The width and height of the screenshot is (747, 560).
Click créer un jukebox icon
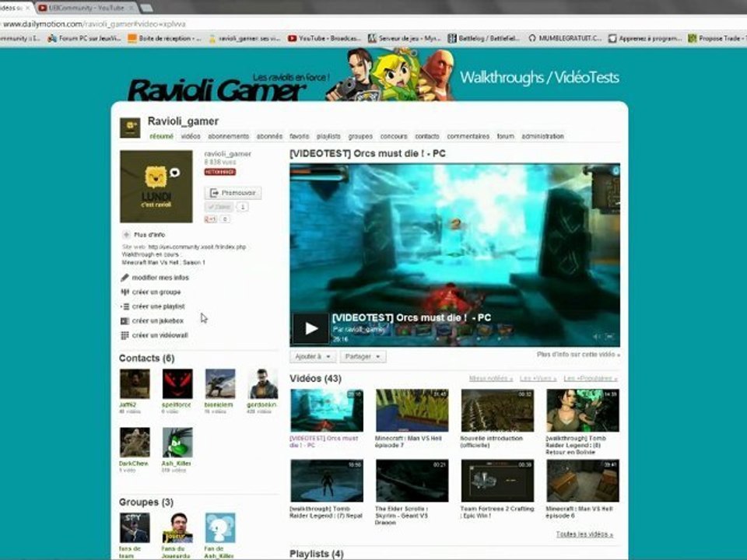(x=124, y=321)
